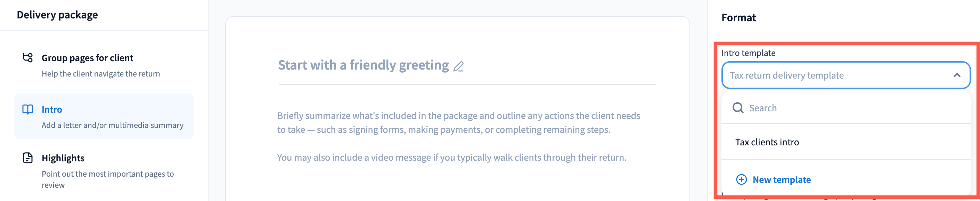Select the Tax clients intro option
Screen dimensions: 980x201
point(767,142)
